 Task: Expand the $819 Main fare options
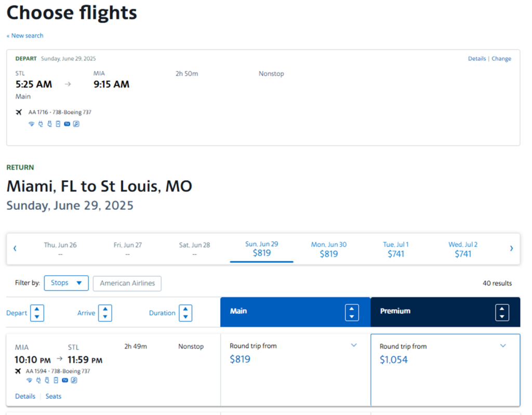tap(354, 345)
